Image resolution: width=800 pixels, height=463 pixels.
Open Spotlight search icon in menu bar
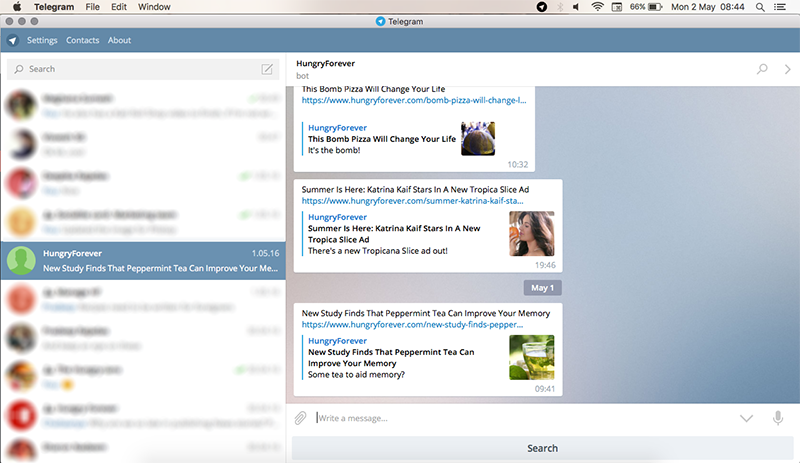coord(760,7)
